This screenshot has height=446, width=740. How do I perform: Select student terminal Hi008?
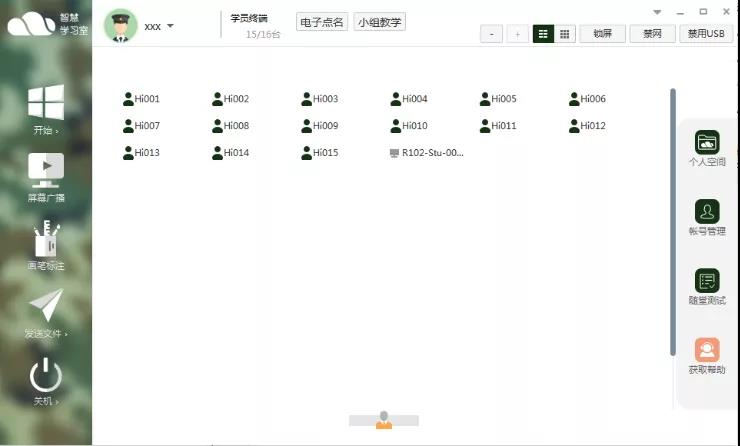pos(230,126)
